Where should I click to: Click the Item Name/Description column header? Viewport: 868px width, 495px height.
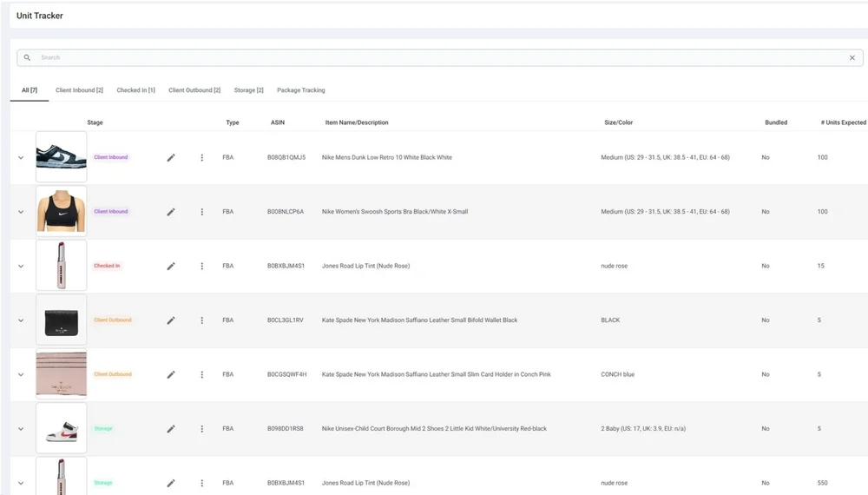pos(357,122)
